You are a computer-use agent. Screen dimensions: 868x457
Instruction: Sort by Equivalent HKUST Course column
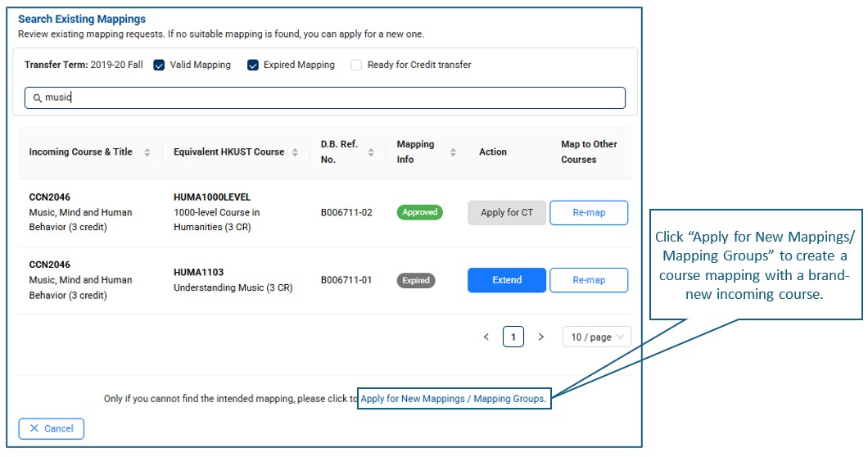(295, 152)
